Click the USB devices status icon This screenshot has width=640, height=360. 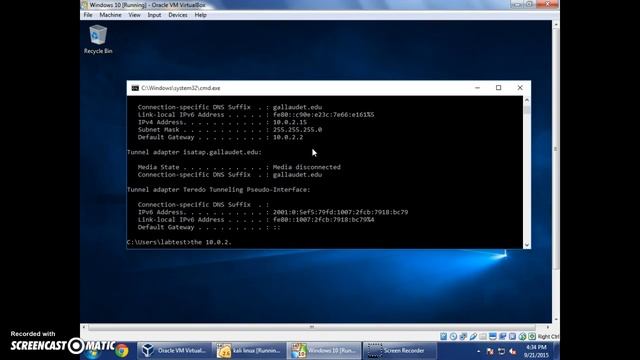(x=473, y=336)
